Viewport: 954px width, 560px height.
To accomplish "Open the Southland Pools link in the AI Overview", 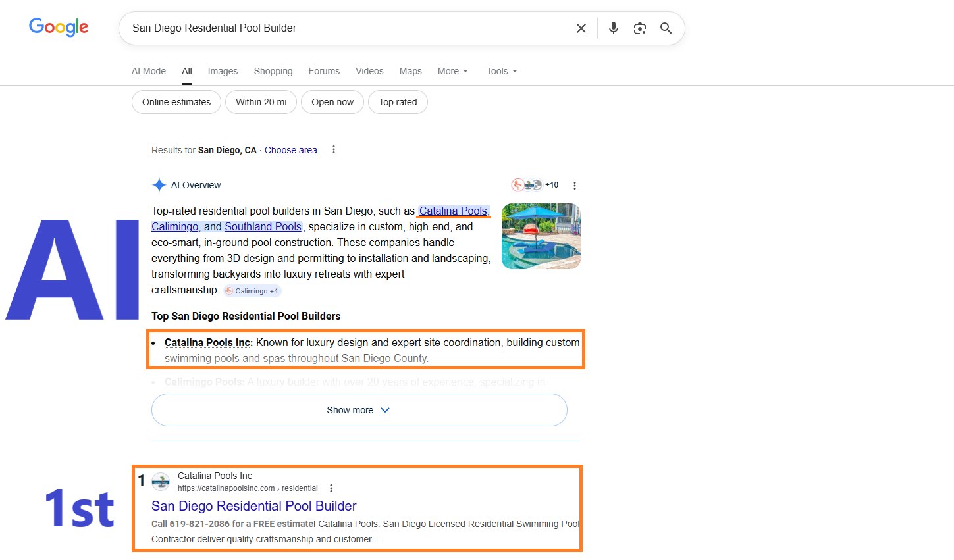I will [x=263, y=226].
